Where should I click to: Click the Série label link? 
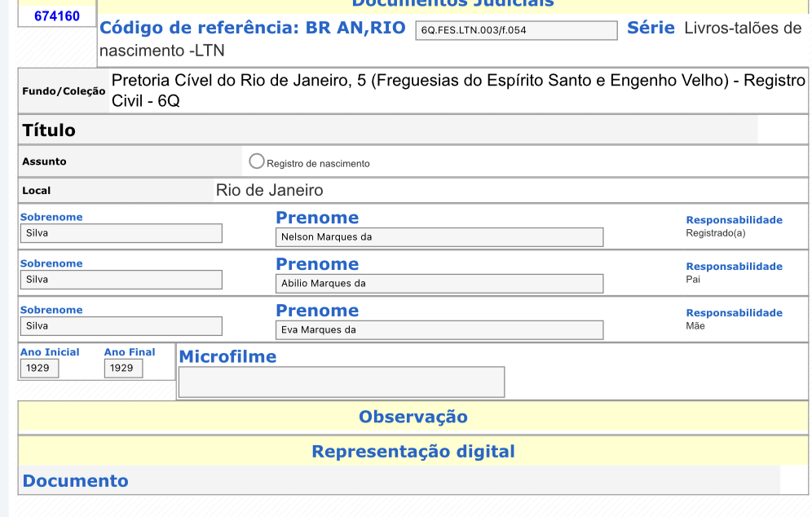pos(651,28)
